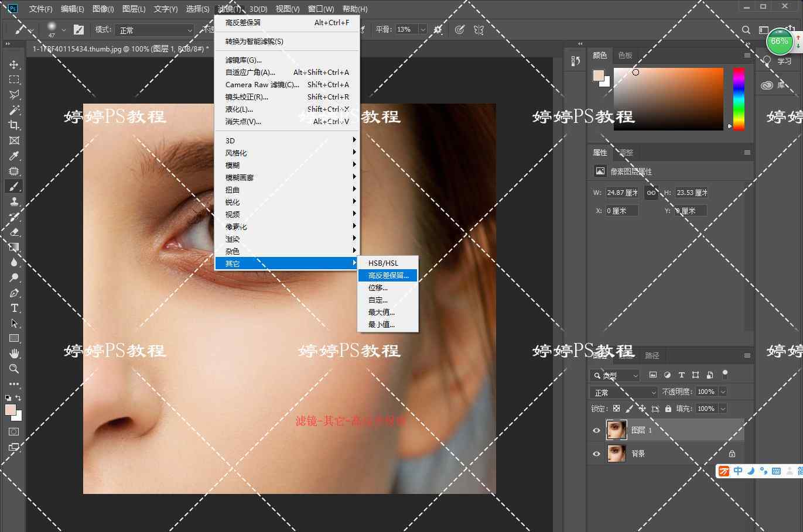Link width and height values
The width and height of the screenshot is (803, 532).
651,193
